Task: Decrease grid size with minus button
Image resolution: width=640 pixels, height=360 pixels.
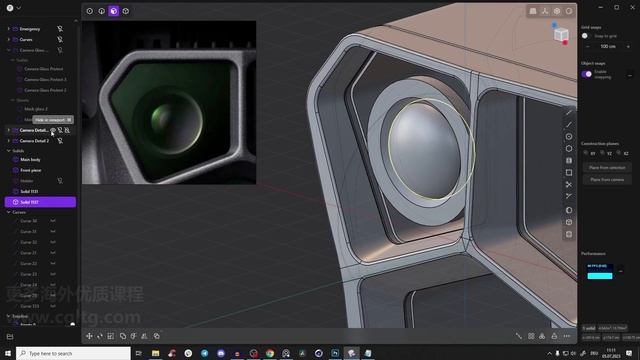Action: pyautogui.click(x=587, y=47)
